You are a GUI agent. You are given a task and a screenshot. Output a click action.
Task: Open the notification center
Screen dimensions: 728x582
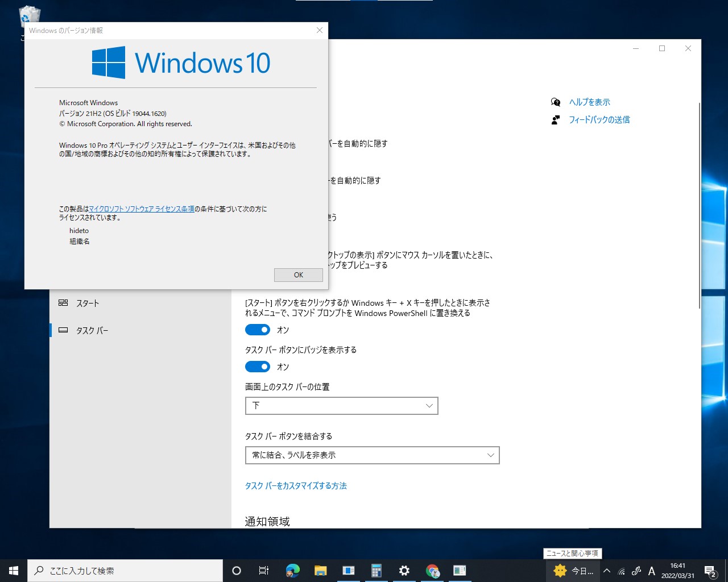pyautogui.click(x=710, y=570)
